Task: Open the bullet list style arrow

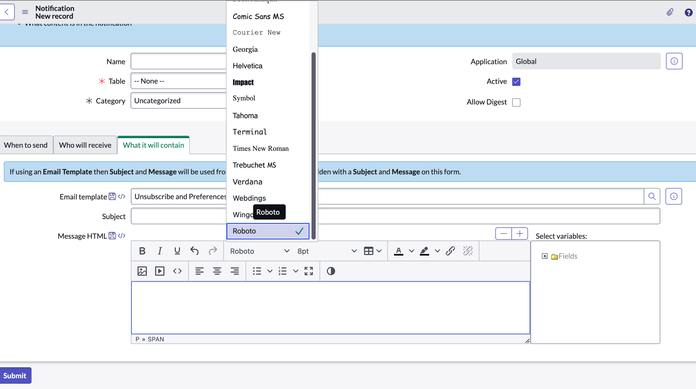Action: 269,271
